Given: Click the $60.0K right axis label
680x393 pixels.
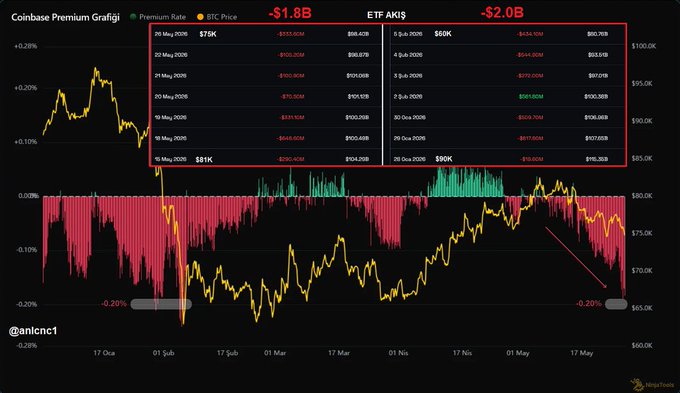Looking at the screenshot, I should 642,345.
